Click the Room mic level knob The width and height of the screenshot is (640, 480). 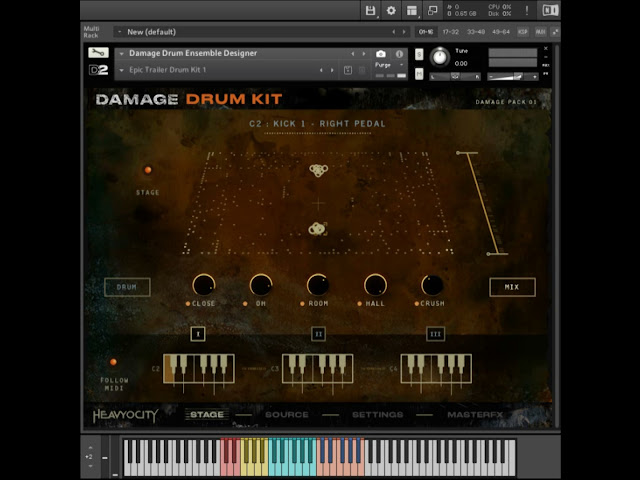tap(318, 284)
